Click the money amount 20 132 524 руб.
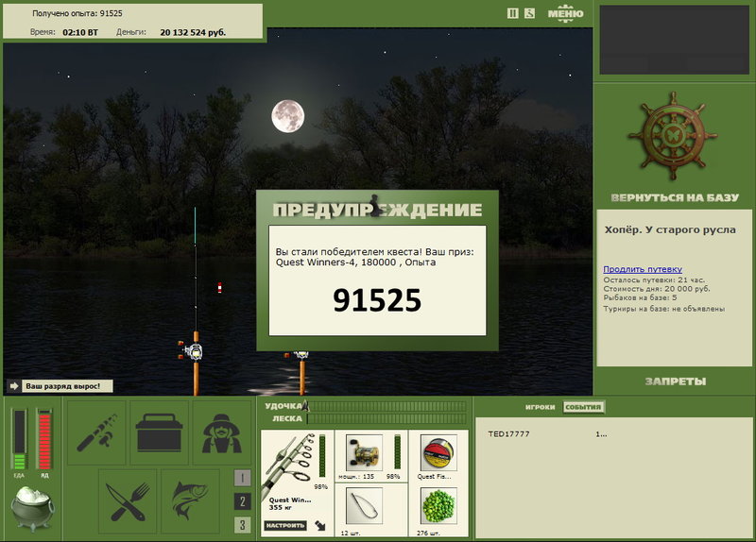756x542 pixels. pyautogui.click(x=193, y=32)
